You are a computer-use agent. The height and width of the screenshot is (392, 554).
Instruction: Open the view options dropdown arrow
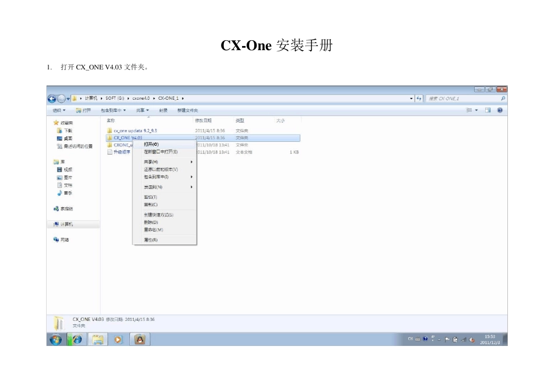[476, 110]
